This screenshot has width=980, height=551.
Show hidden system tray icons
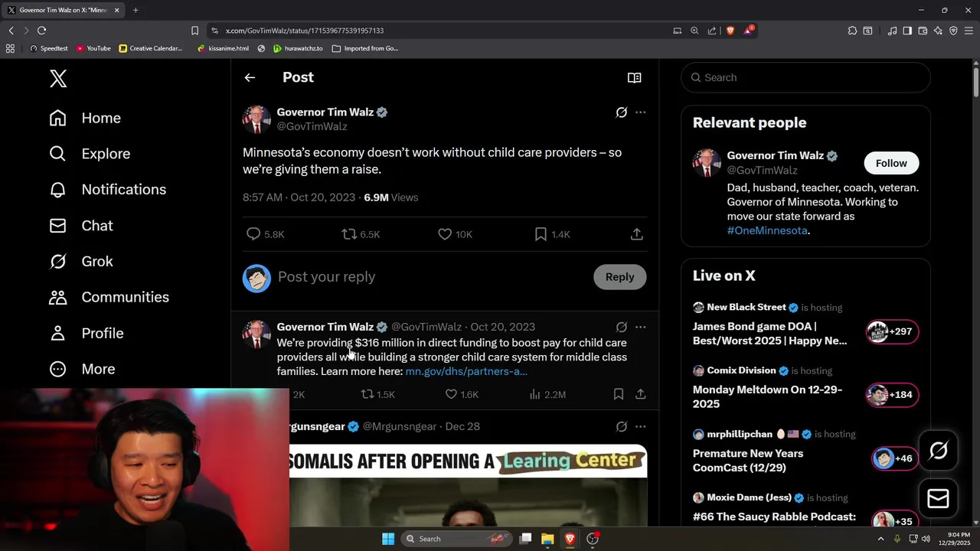point(880,539)
